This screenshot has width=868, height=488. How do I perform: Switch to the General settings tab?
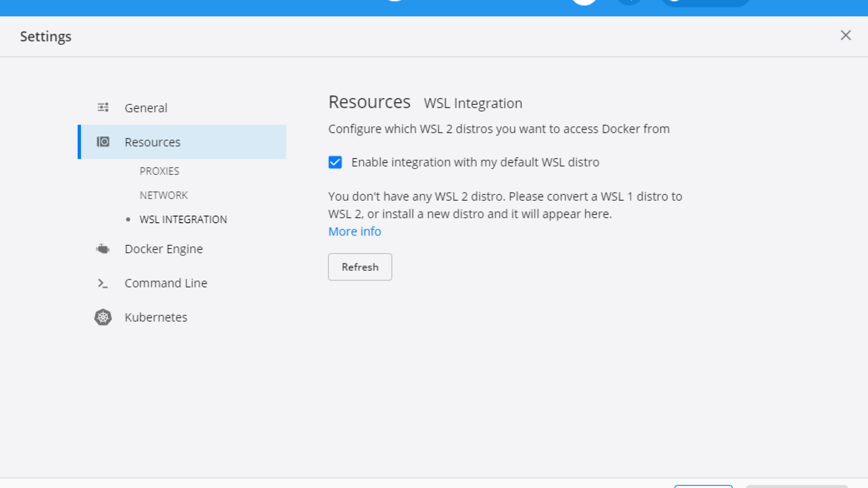tap(146, 108)
